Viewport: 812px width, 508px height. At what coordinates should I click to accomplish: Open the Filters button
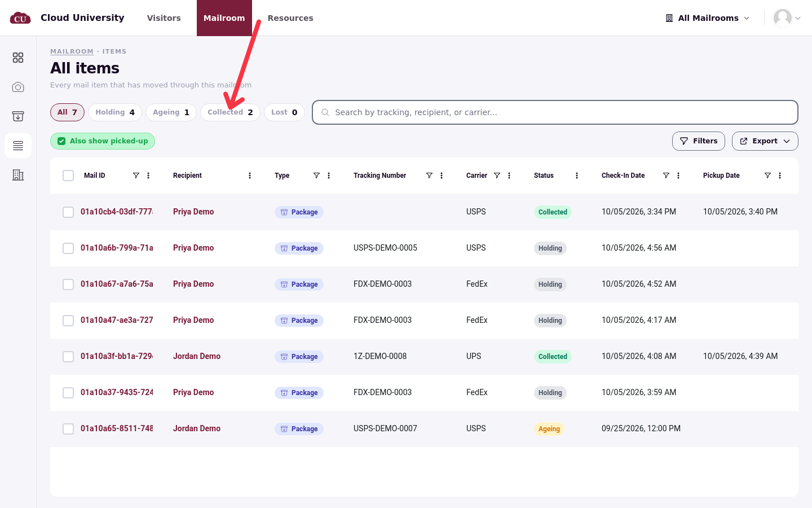699,141
